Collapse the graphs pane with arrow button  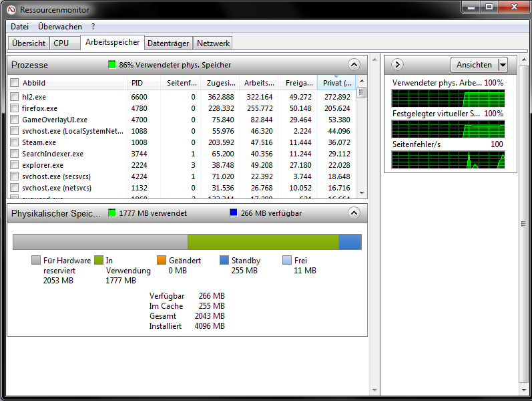click(x=397, y=65)
